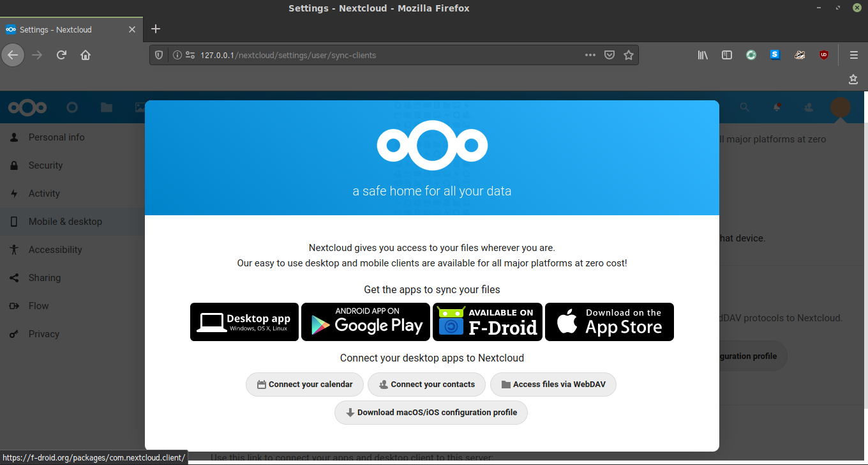868x465 pixels.
Task: Open the page actions three-dot menu
Action: tap(590, 55)
